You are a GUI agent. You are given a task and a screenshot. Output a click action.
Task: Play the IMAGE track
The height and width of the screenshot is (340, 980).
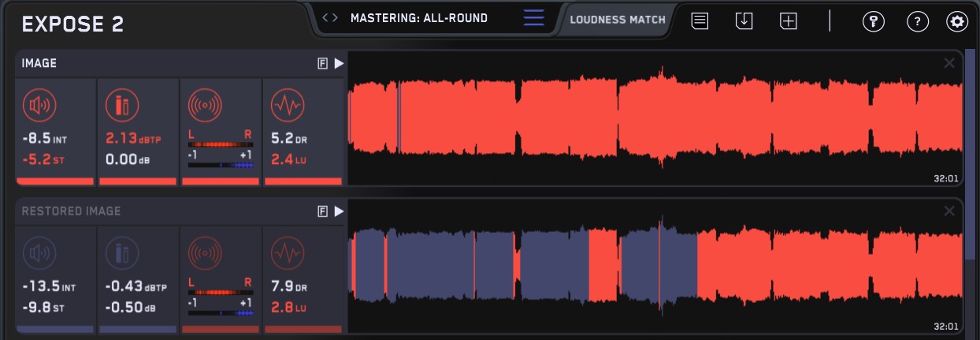click(339, 64)
